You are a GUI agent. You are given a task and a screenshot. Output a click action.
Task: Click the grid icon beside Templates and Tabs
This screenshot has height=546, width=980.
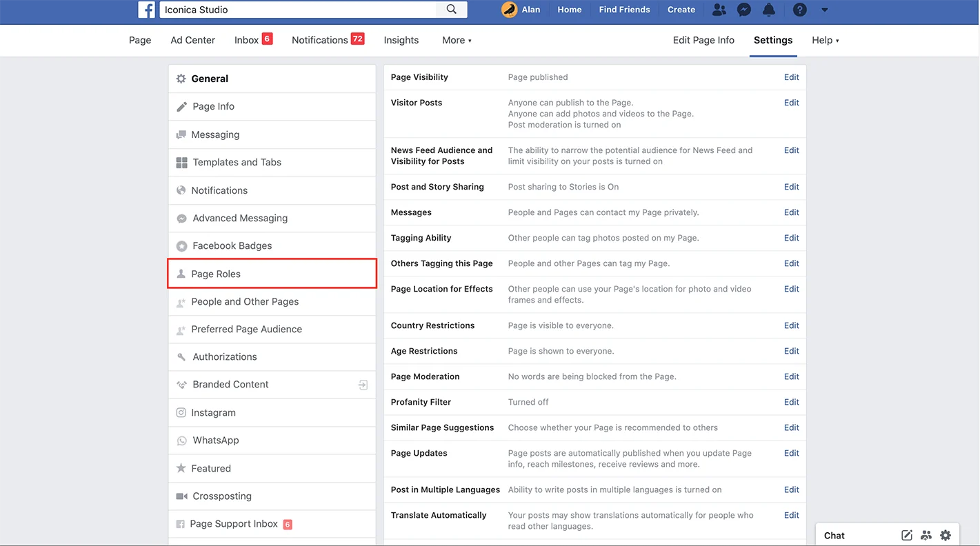pyautogui.click(x=182, y=163)
